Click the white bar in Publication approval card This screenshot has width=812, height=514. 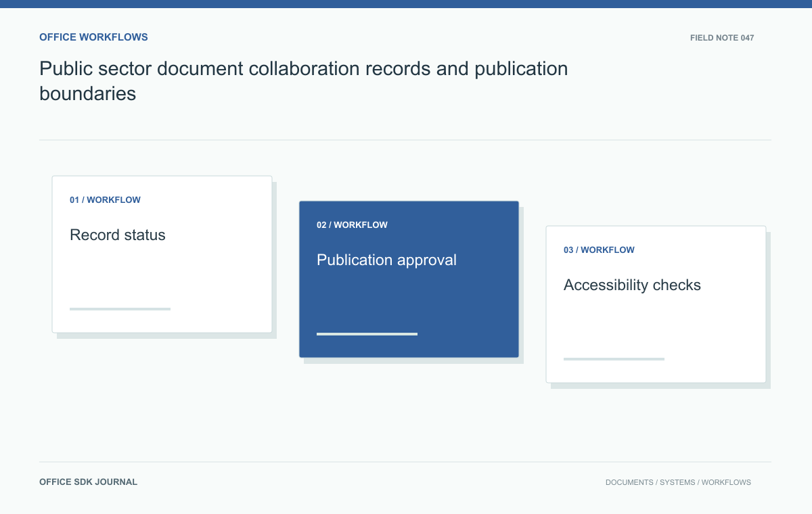(x=367, y=334)
